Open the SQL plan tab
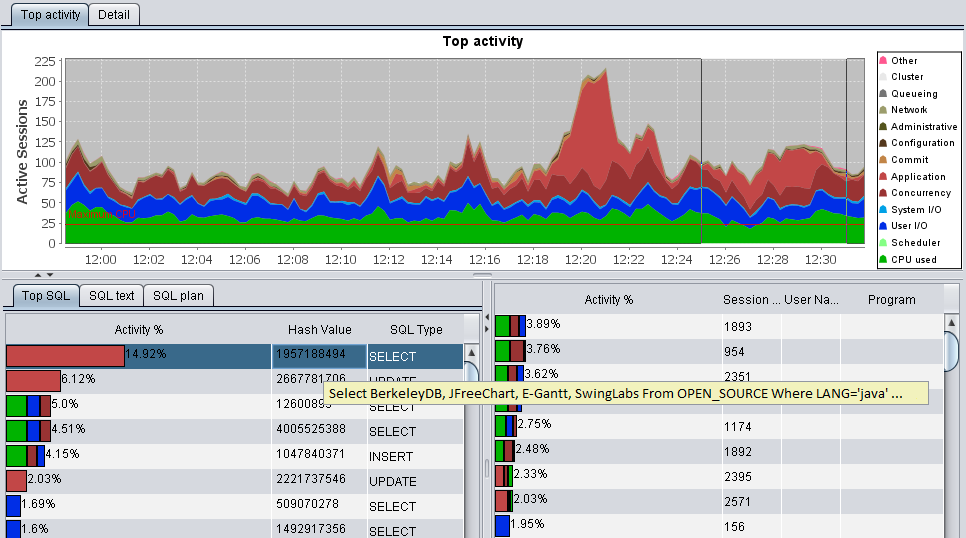The image size is (966, 538). 178,296
